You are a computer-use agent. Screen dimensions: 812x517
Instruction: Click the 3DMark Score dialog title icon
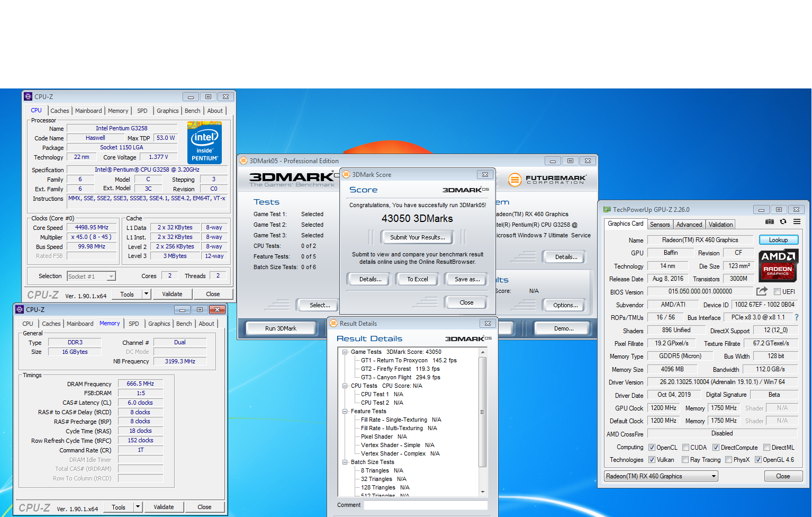pyautogui.click(x=346, y=174)
